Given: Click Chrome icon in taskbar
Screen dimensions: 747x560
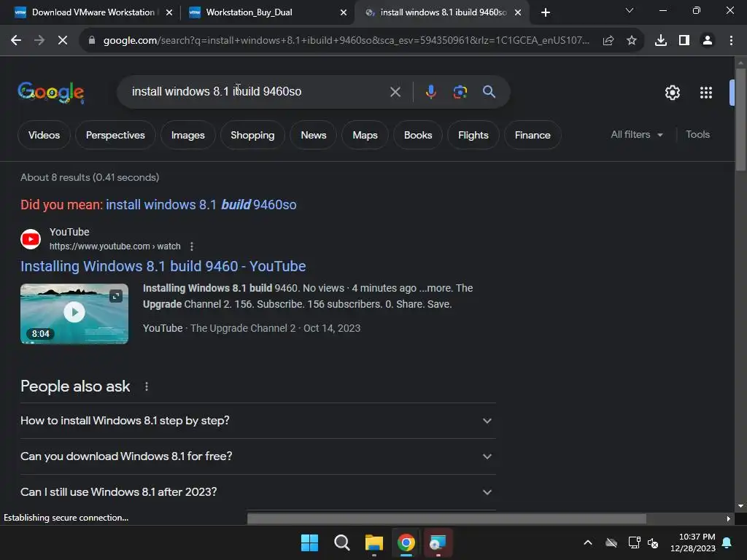Looking at the screenshot, I should [x=406, y=542].
